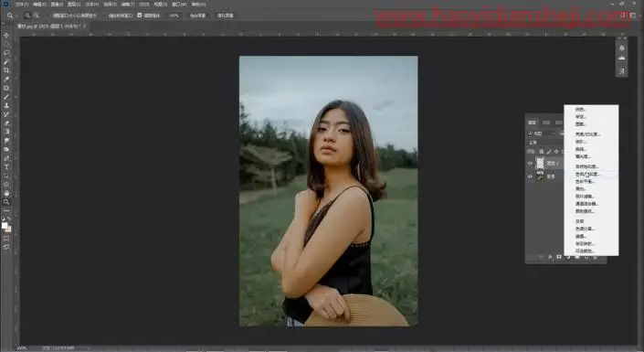Click the create new layer icon
644x352 pixels.
coord(586,257)
